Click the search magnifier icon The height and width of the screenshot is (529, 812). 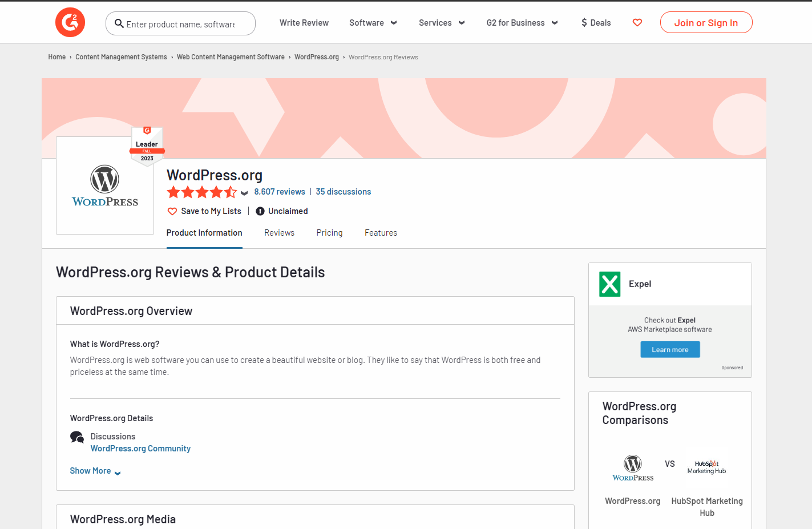pyautogui.click(x=119, y=23)
